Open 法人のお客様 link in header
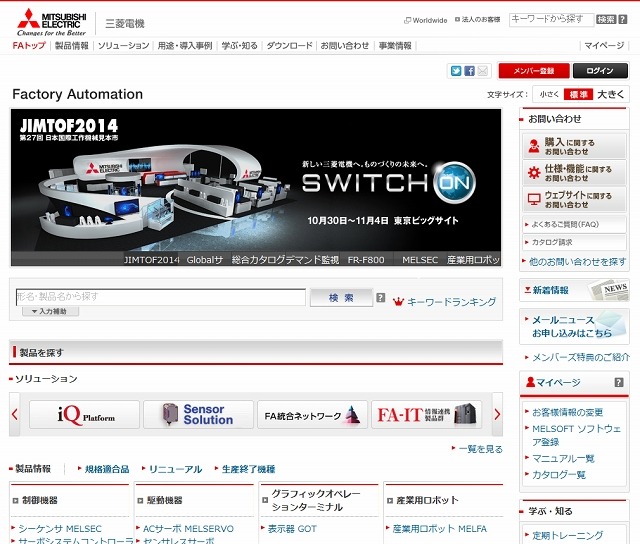The width and height of the screenshot is (640, 544). point(478,19)
